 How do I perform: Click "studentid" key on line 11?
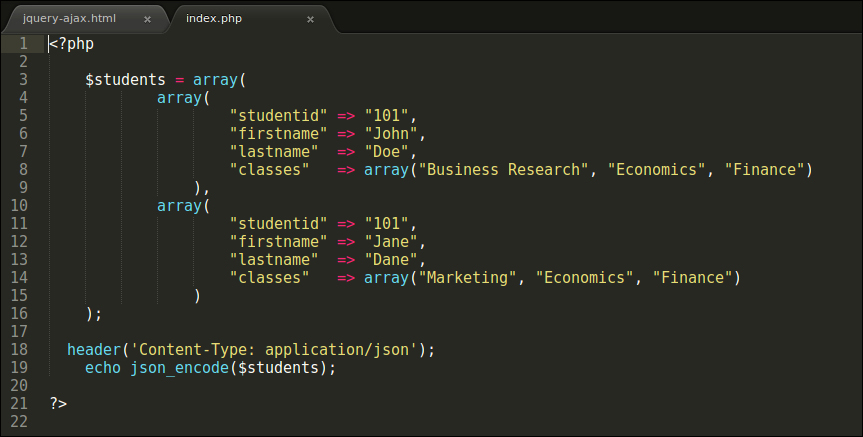click(278, 223)
